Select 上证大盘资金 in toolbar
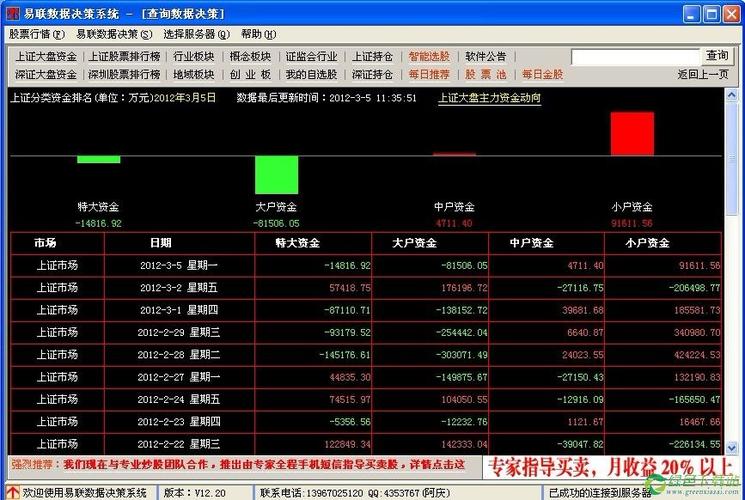The height and width of the screenshot is (500, 745). coord(46,57)
